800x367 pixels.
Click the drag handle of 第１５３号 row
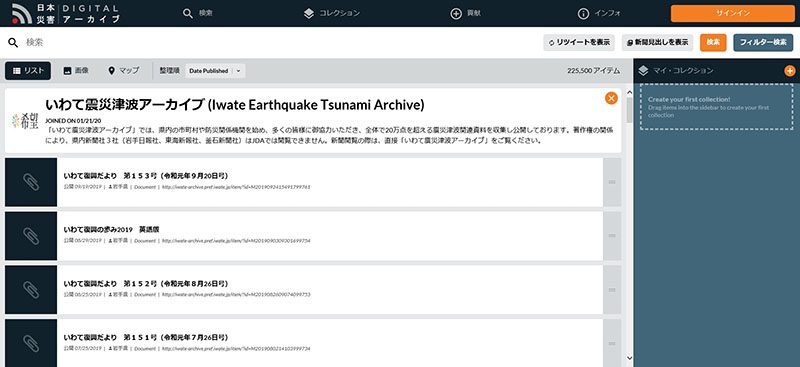(612, 182)
